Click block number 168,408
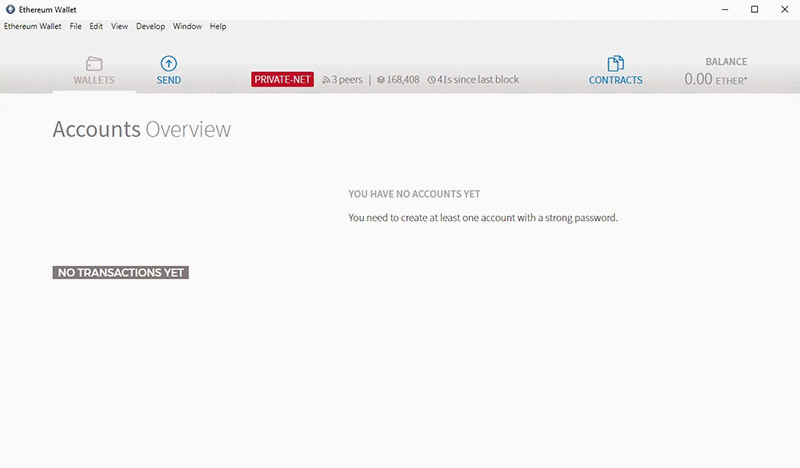This screenshot has height=468, width=800. (403, 80)
